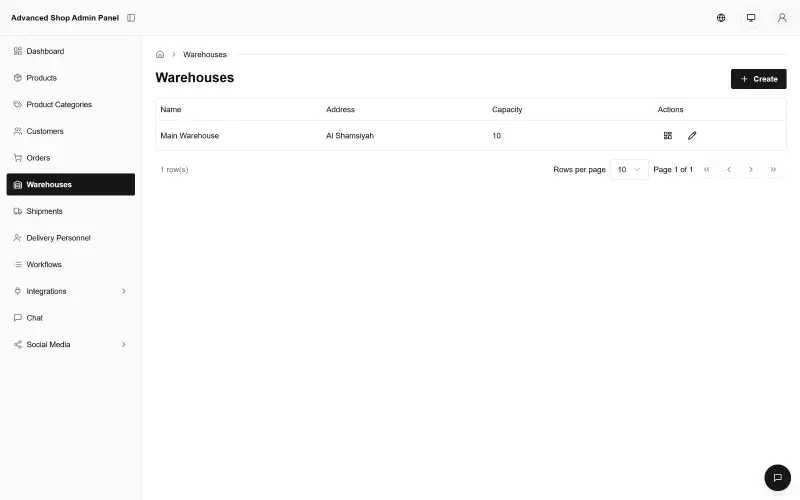Create a new warehouse
Image resolution: width=800 pixels, height=500 pixels.
click(758, 79)
